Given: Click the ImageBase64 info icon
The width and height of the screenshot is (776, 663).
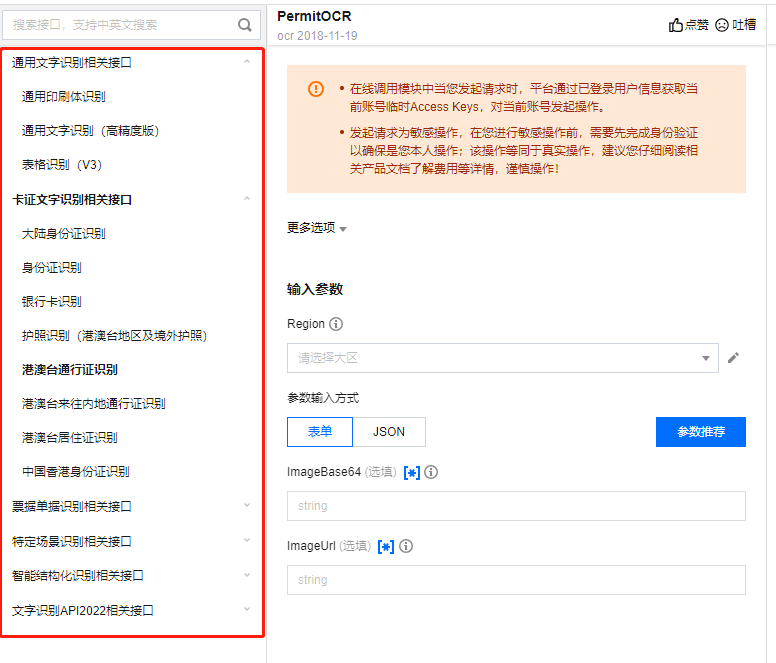Looking at the screenshot, I should point(431,472).
